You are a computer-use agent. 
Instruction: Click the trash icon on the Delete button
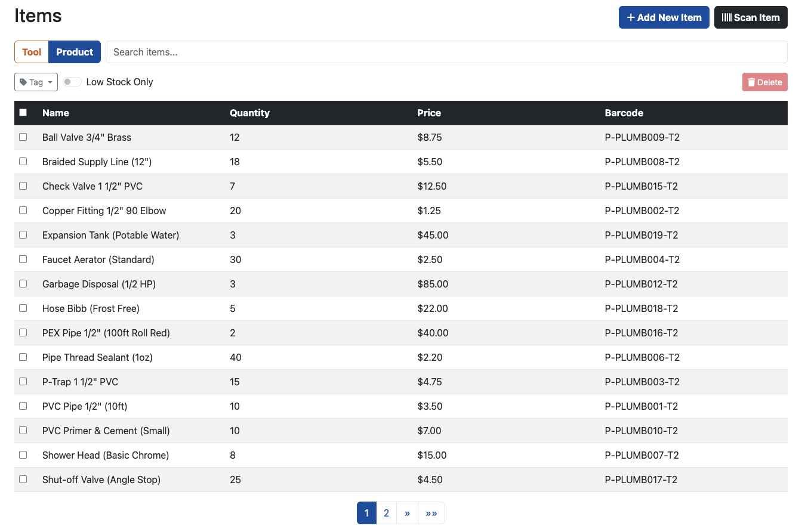(752, 82)
